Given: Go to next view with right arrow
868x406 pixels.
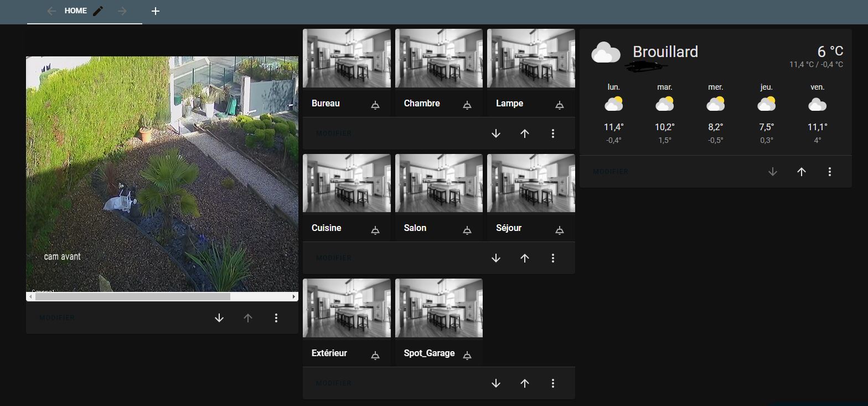Looking at the screenshot, I should [x=122, y=11].
